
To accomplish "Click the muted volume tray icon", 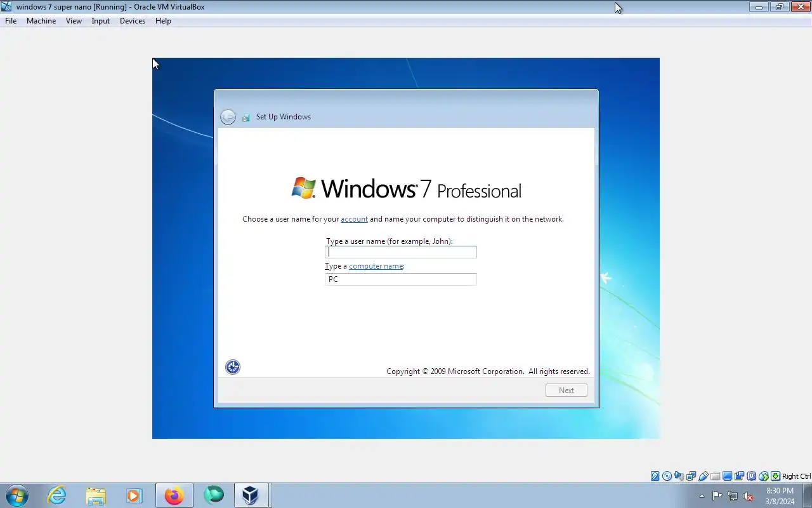I will tap(749, 496).
